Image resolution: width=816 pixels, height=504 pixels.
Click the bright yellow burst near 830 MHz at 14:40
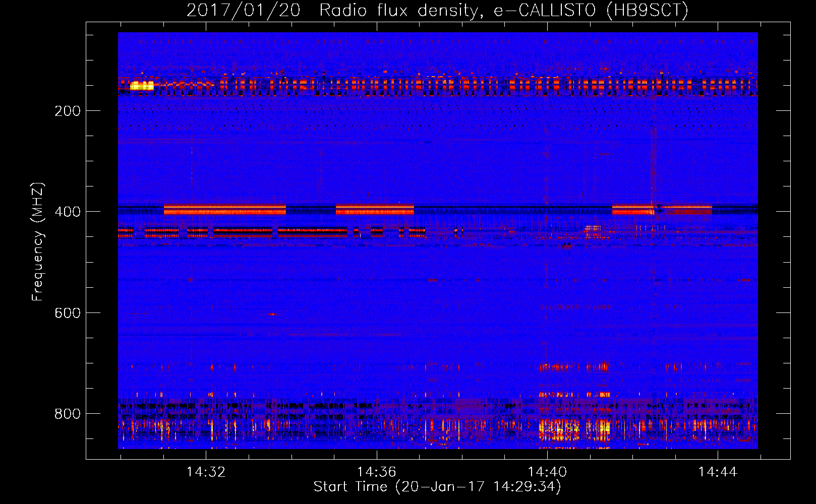pyautogui.click(x=559, y=429)
